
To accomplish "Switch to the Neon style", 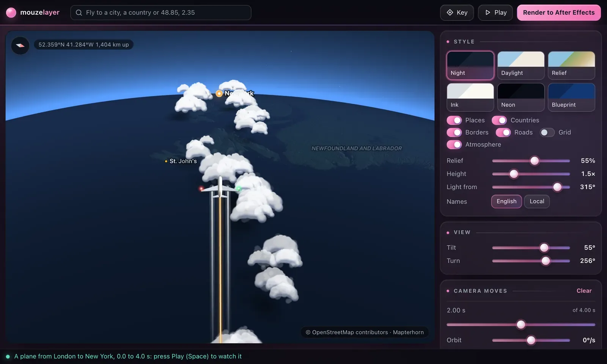I will click(521, 97).
